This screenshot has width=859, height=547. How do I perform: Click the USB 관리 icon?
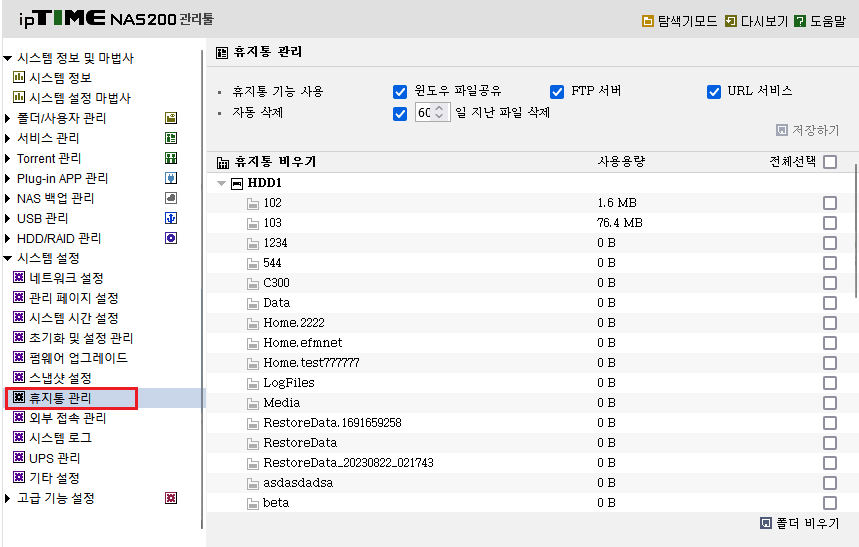(171, 218)
